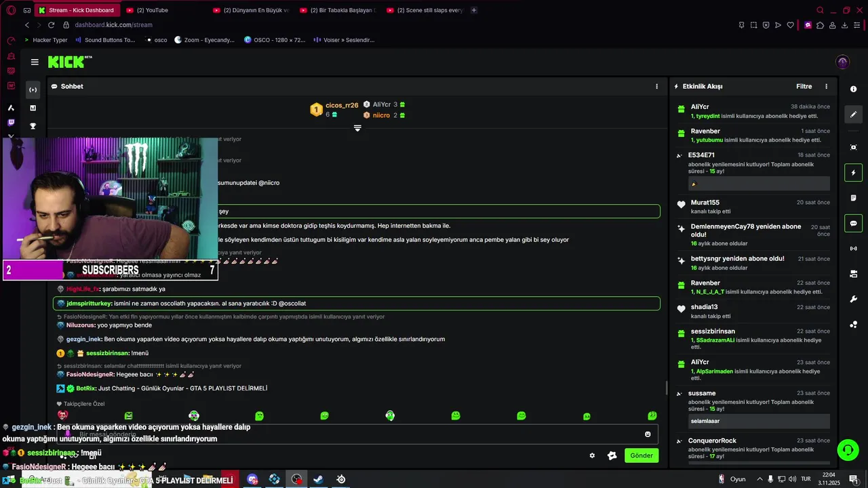The image size is (868, 488).
Task: Click the pencil edit icon in right sidebar
Action: coord(853,115)
